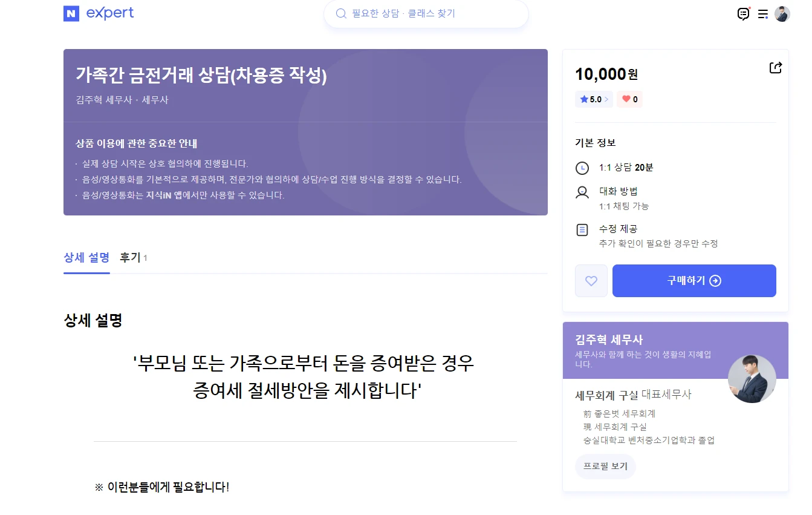Click the share icon on the price card
The width and height of the screenshot is (812, 515).
coord(776,67)
